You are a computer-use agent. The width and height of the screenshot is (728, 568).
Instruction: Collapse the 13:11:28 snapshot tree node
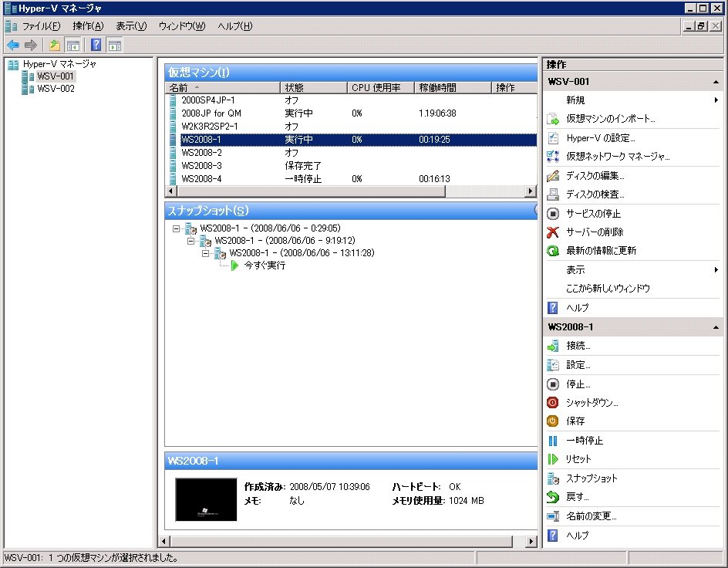[206, 254]
